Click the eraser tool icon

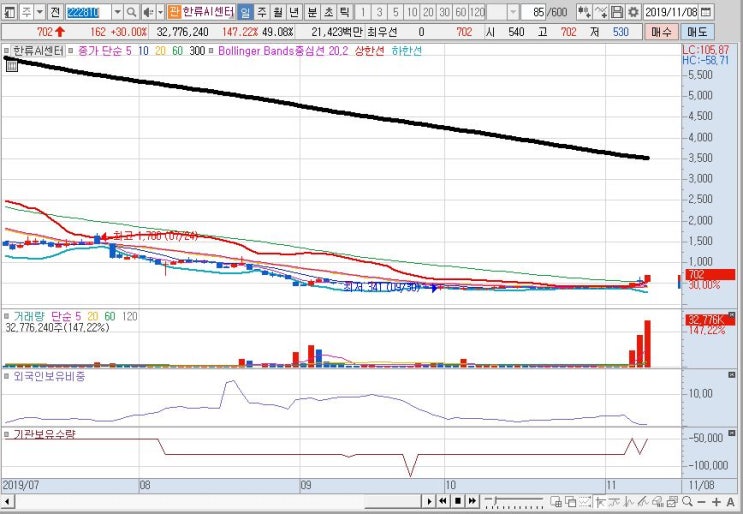coord(658,501)
